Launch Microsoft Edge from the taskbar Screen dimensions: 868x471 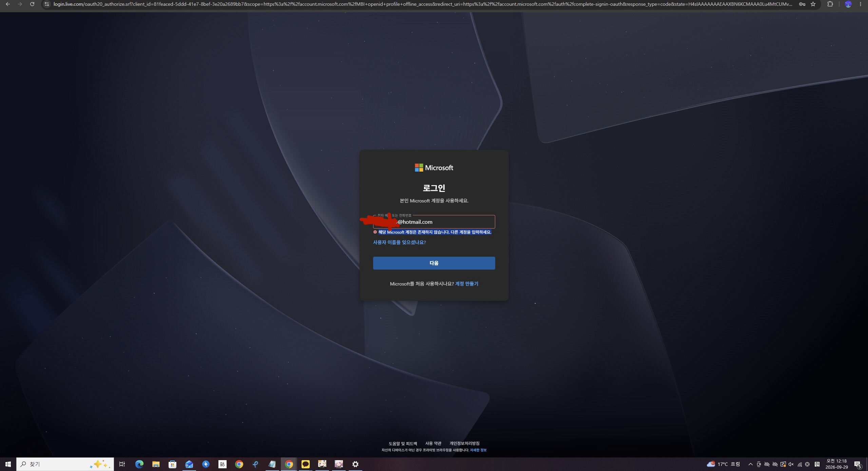click(139, 464)
